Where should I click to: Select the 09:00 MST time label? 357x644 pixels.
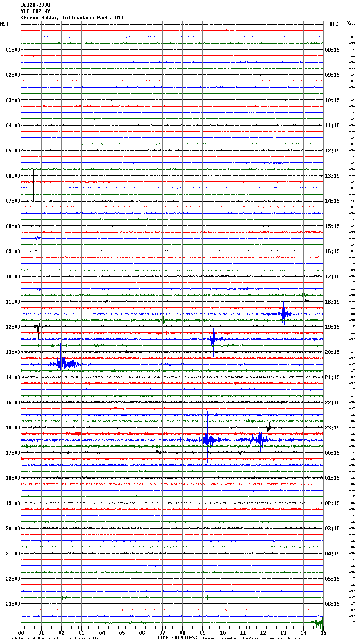pos(13,251)
